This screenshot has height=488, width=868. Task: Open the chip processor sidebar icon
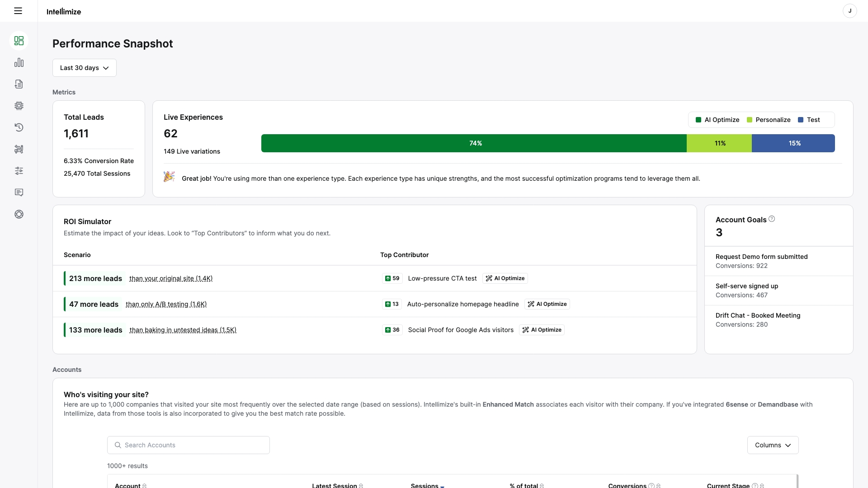click(x=19, y=106)
